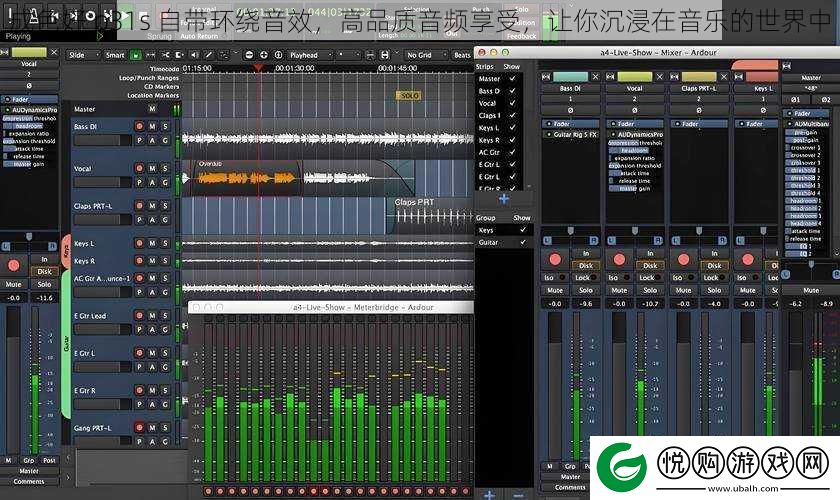Open the Slide edit mode dropdown
Screen dimensions: 840x500
83,55
